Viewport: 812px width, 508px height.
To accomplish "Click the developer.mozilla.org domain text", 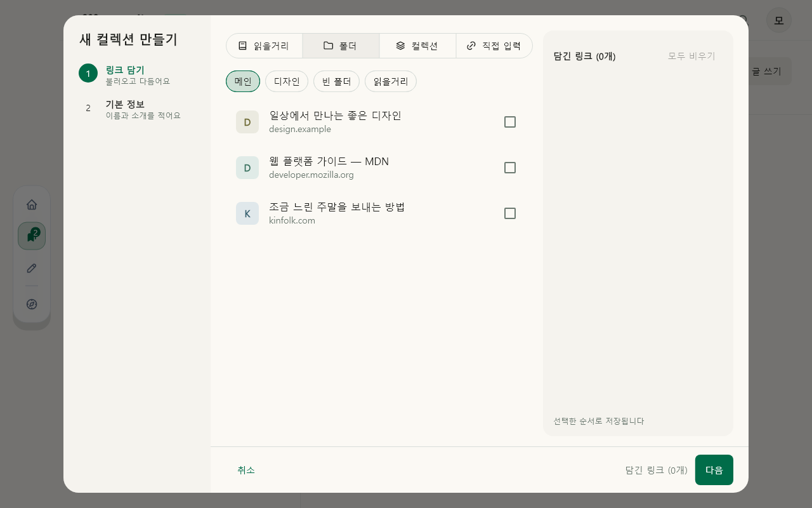I will [311, 175].
